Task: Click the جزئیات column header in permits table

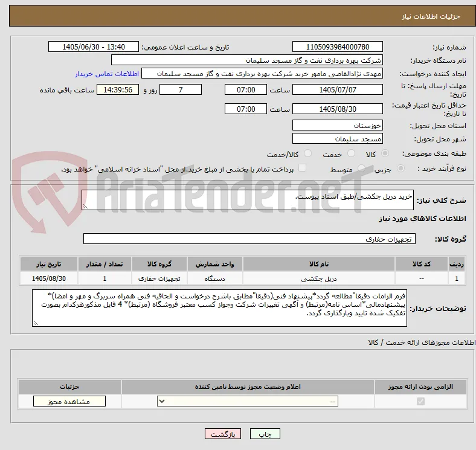Action: coord(69,387)
